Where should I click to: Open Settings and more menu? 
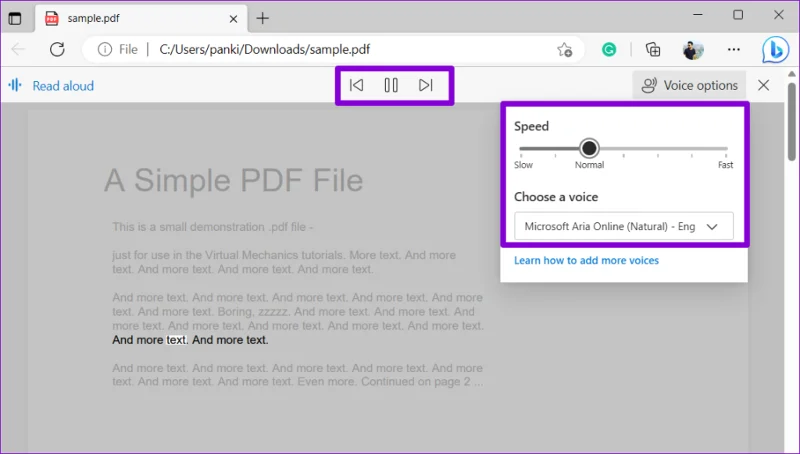734,49
